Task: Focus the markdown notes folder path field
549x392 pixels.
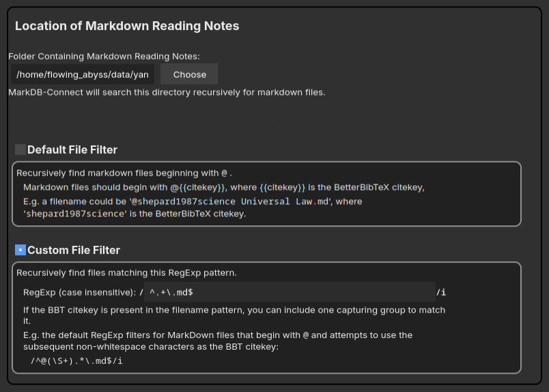Action: [83, 74]
